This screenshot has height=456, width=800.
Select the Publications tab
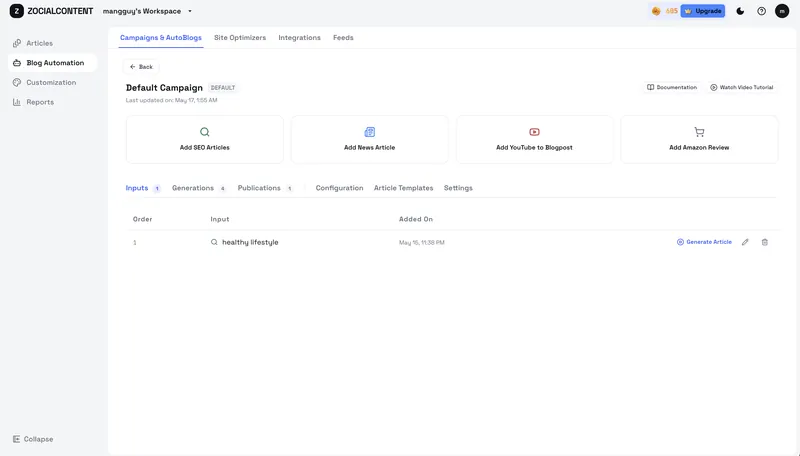click(x=264, y=188)
